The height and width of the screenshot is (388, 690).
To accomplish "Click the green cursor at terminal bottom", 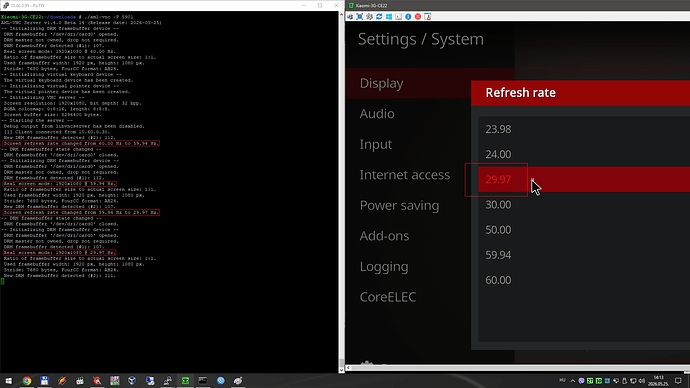I will 2,281.
